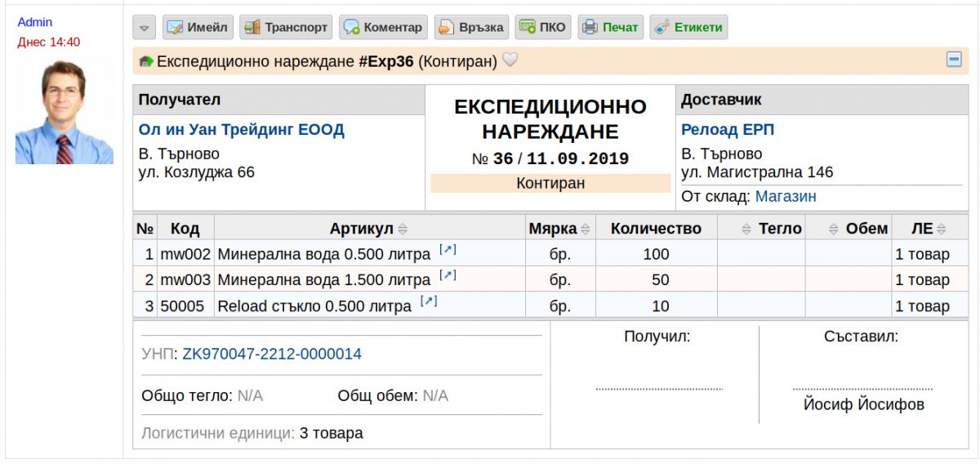This screenshot has height=464, width=980.
Task: Click recipient address ул. Козлуджа 66
Action: (x=197, y=172)
